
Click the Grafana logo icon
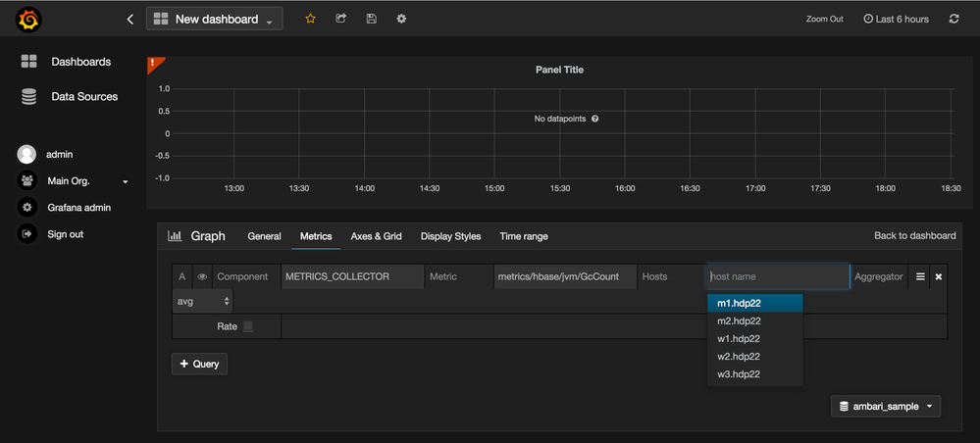coord(28,19)
